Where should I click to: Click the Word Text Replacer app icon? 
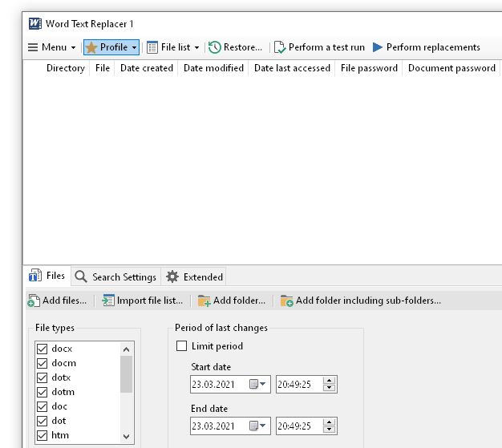click(x=34, y=24)
